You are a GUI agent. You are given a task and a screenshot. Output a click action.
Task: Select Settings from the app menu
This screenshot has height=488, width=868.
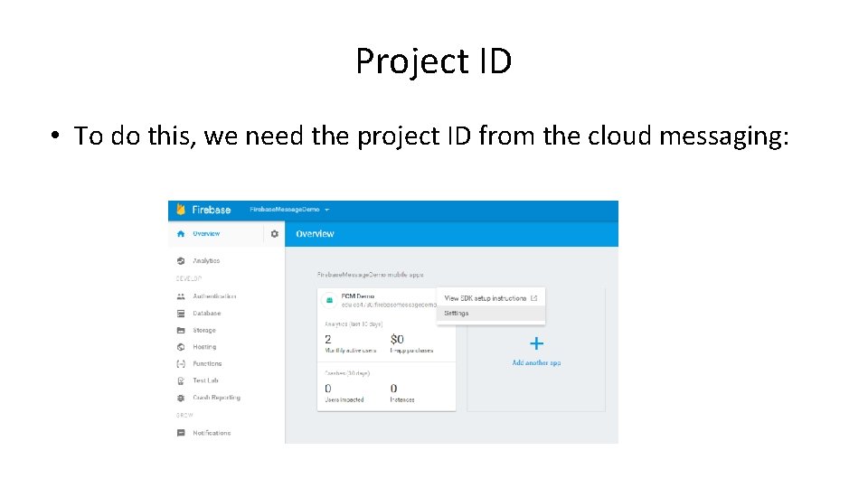491,314
